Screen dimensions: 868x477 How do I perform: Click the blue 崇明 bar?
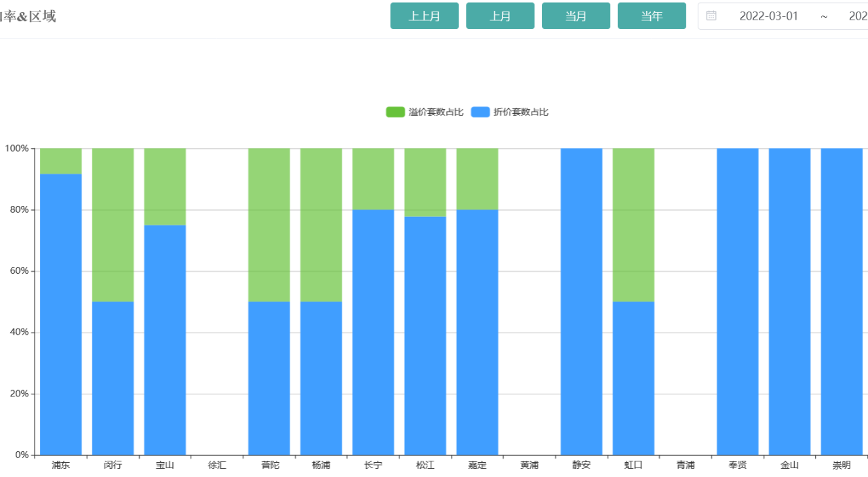(x=842, y=302)
